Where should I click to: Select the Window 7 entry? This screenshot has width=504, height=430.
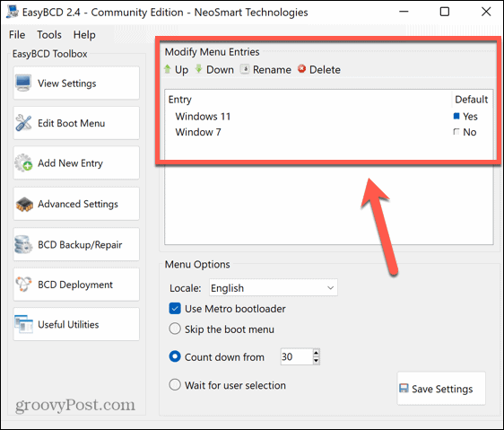(198, 132)
